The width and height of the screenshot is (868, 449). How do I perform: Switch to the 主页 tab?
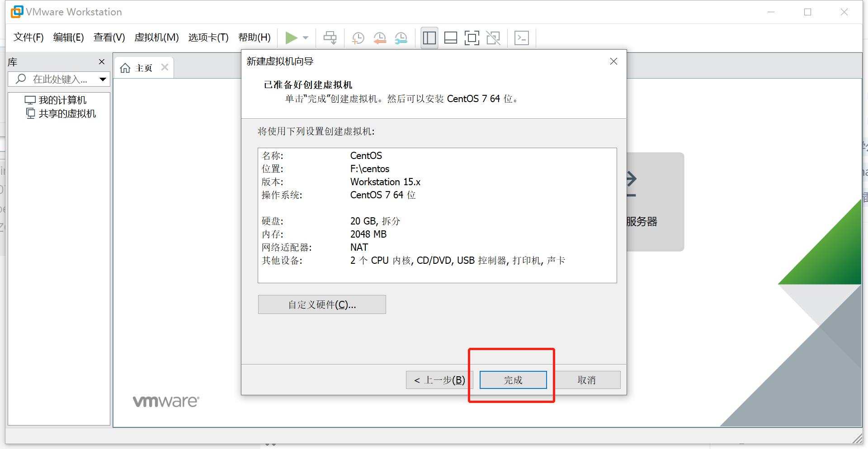point(142,67)
